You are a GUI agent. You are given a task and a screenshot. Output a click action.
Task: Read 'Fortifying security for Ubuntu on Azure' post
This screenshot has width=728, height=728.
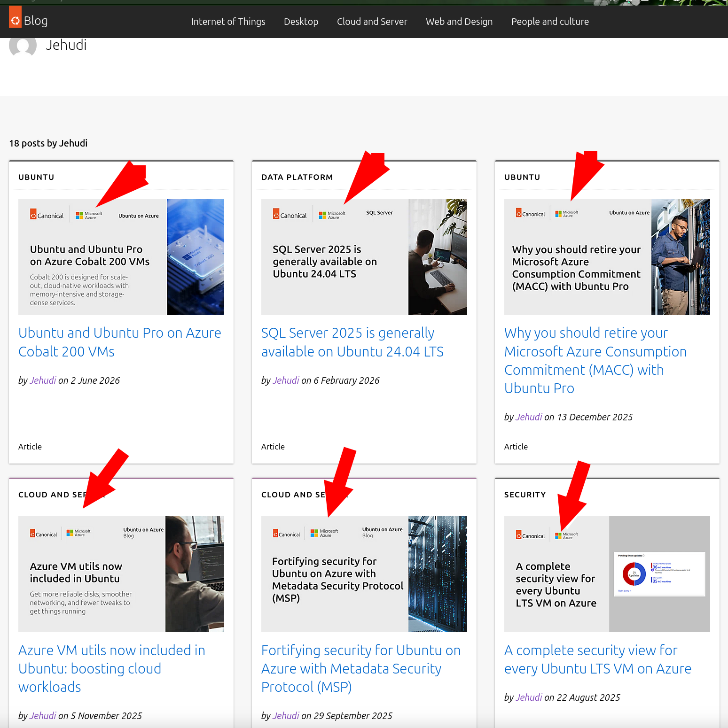361,668
